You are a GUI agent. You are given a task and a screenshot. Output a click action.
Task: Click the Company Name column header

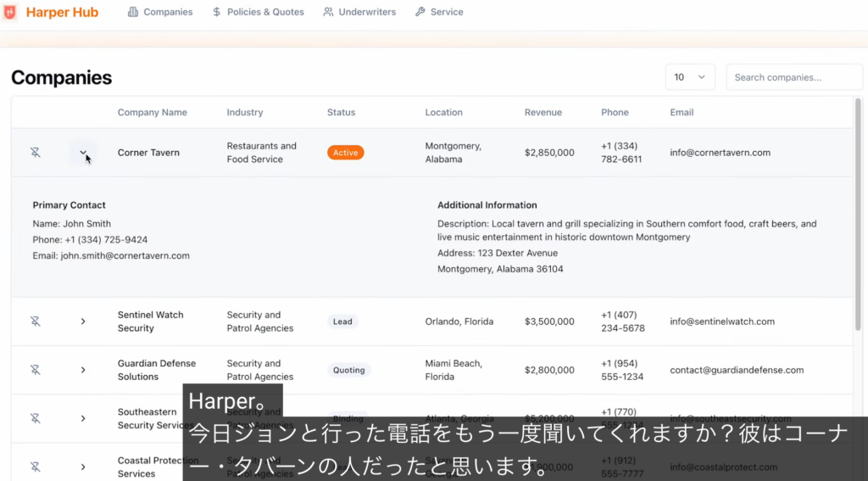pyautogui.click(x=153, y=113)
